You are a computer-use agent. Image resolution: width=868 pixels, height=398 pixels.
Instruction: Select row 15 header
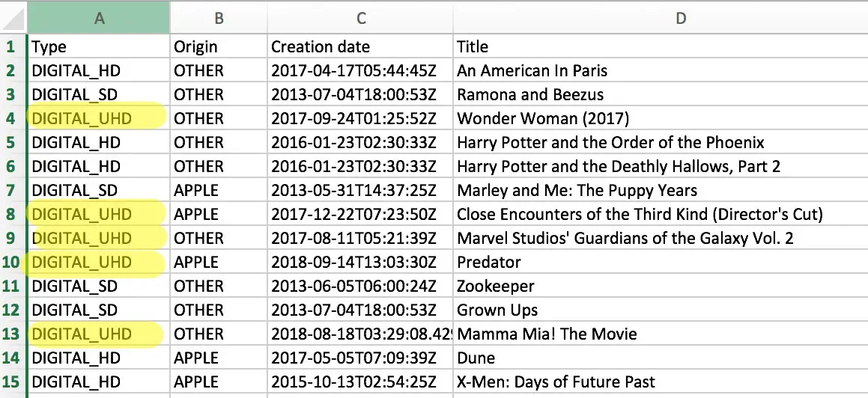12,382
